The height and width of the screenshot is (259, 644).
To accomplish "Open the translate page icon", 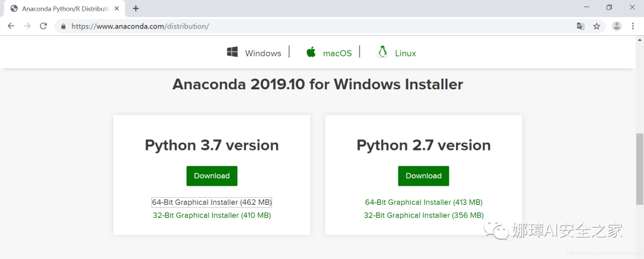I will coord(580,26).
